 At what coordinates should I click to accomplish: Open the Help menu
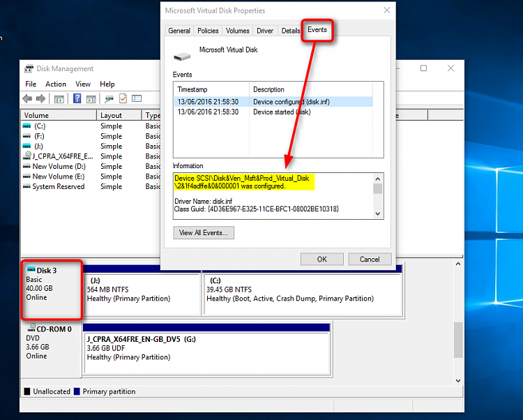pos(107,84)
